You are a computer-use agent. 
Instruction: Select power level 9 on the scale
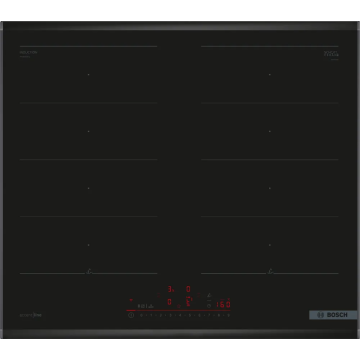coord(228,315)
